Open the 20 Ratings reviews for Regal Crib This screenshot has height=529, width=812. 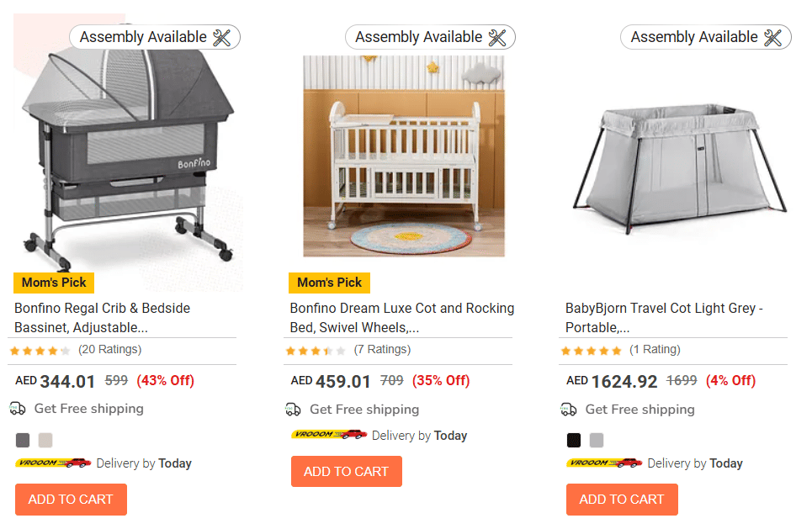109,350
